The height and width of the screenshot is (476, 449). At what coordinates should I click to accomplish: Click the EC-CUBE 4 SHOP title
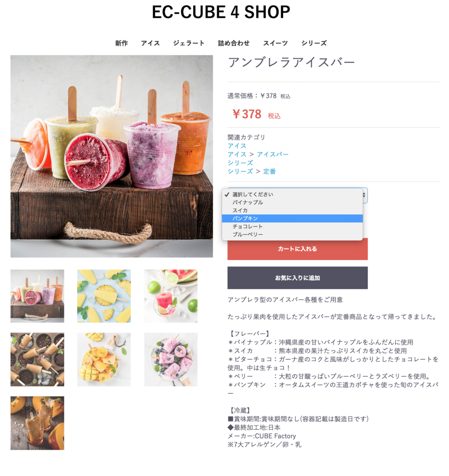coord(221,12)
